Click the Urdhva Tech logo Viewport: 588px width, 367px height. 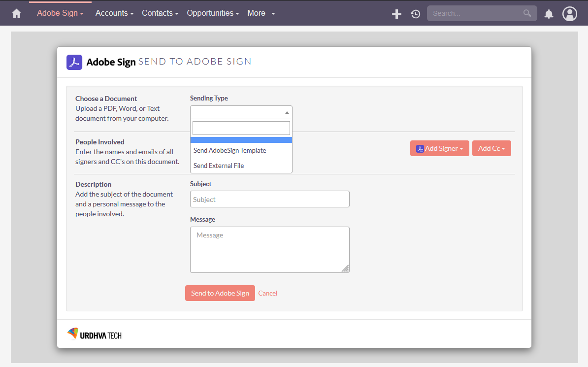tap(94, 334)
